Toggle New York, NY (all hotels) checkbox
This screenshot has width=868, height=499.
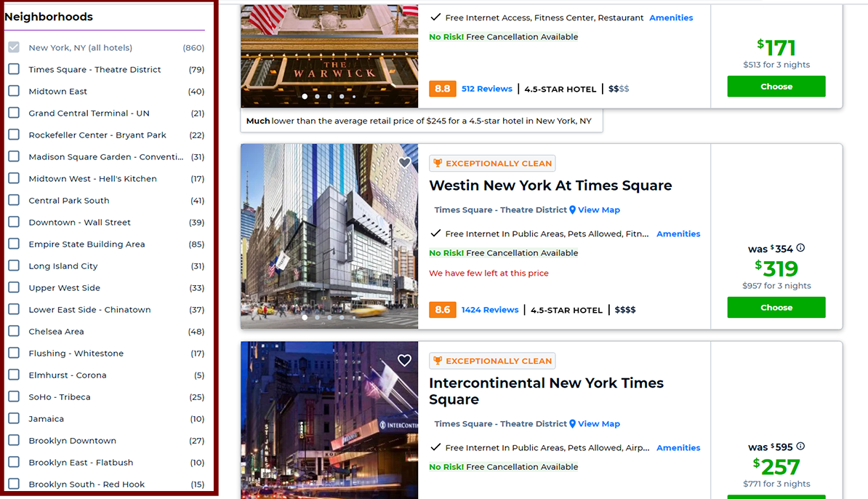point(14,47)
